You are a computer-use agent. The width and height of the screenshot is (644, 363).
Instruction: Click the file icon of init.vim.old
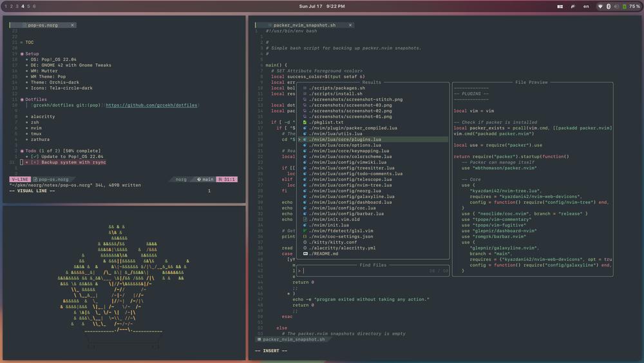[305, 219]
